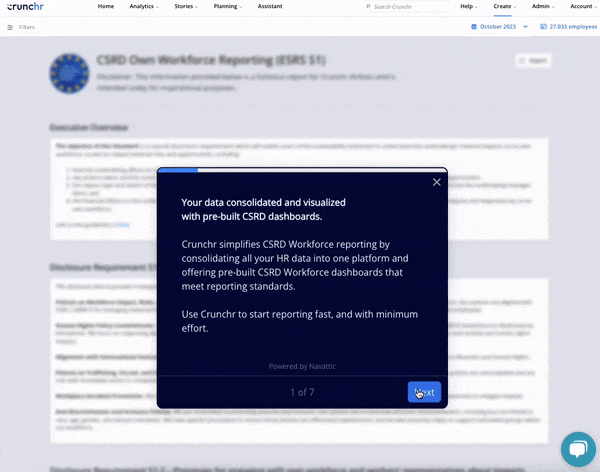Focus the Search Crunchr field

(406, 7)
